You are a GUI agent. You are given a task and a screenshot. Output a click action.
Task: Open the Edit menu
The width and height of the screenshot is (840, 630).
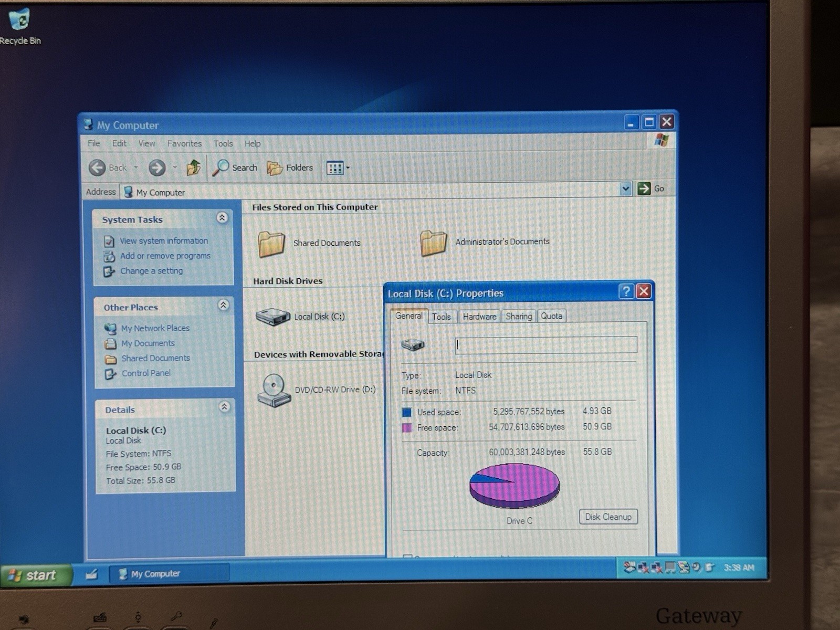point(119,143)
